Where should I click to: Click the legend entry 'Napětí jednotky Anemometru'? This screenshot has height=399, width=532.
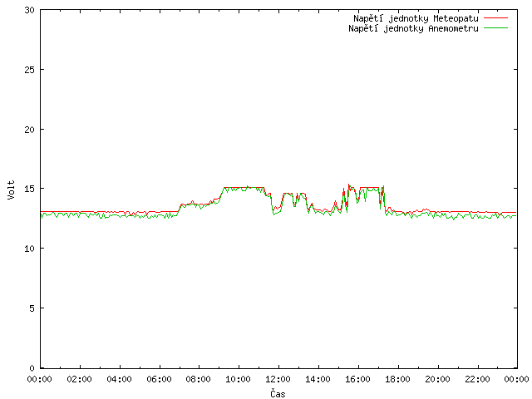[413, 29]
